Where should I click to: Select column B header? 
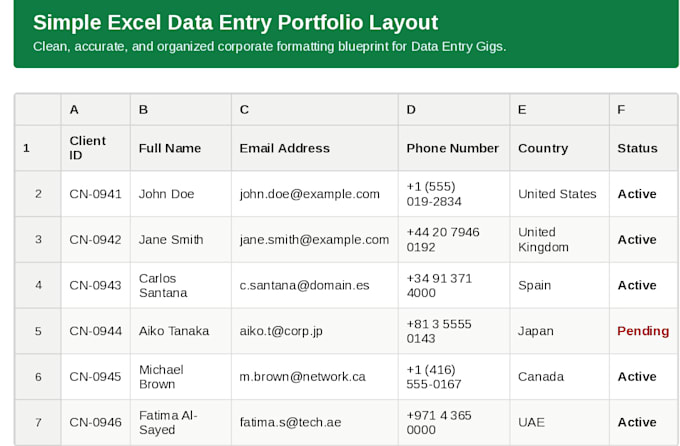(x=180, y=109)
